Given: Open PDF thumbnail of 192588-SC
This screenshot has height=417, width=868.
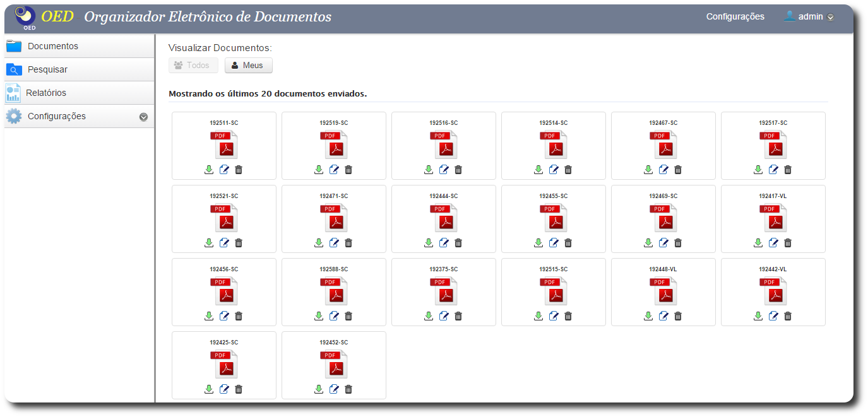Looking at the screenshot, I should click(334, 291).
